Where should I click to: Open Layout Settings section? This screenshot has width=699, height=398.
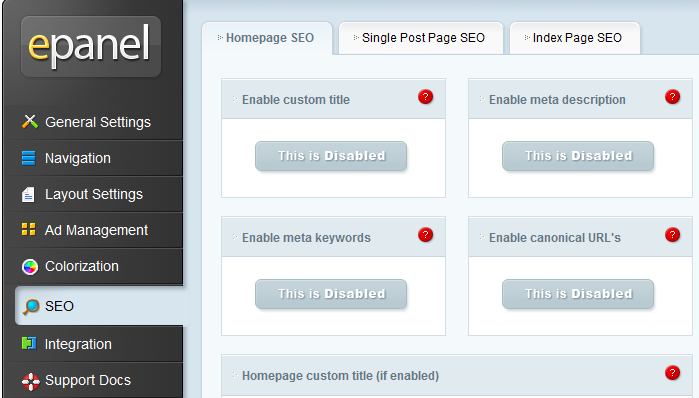(x=94, y=194)
